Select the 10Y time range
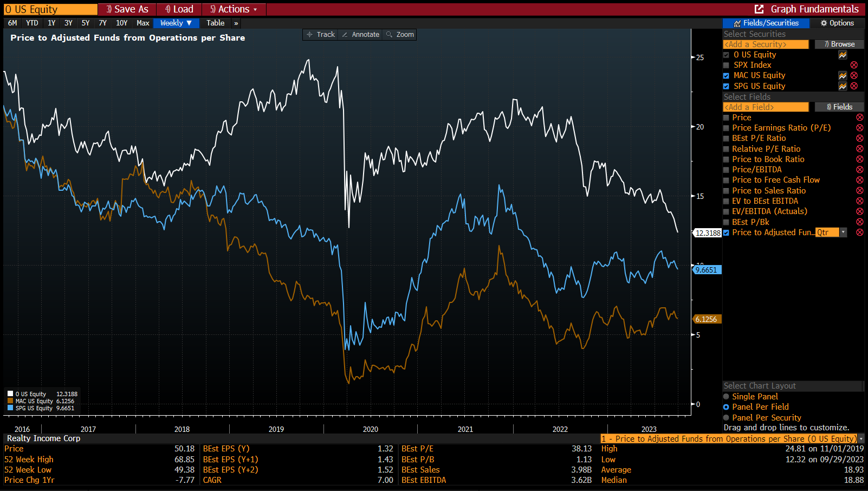Image resolution: width=868 pixels, height=491 pixels. tap(122, 23)
